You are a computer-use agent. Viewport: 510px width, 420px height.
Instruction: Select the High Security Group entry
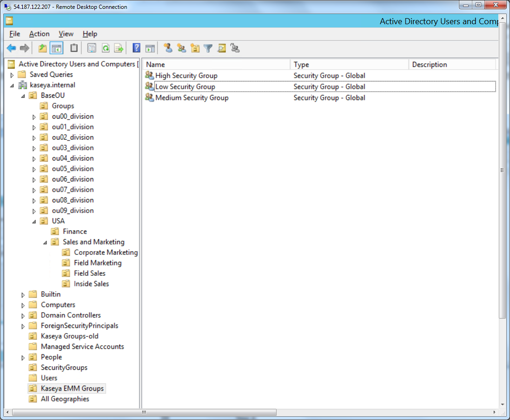186,76
